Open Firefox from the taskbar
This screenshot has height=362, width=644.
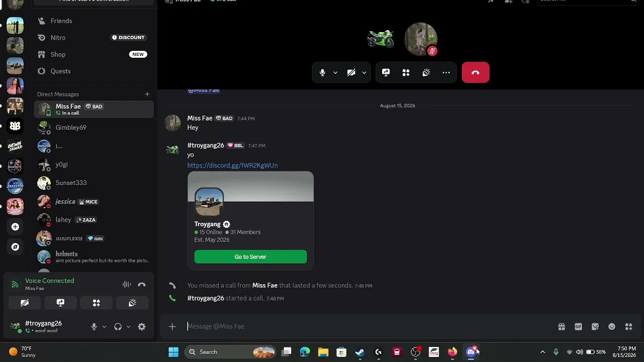[x=452, y=352]
